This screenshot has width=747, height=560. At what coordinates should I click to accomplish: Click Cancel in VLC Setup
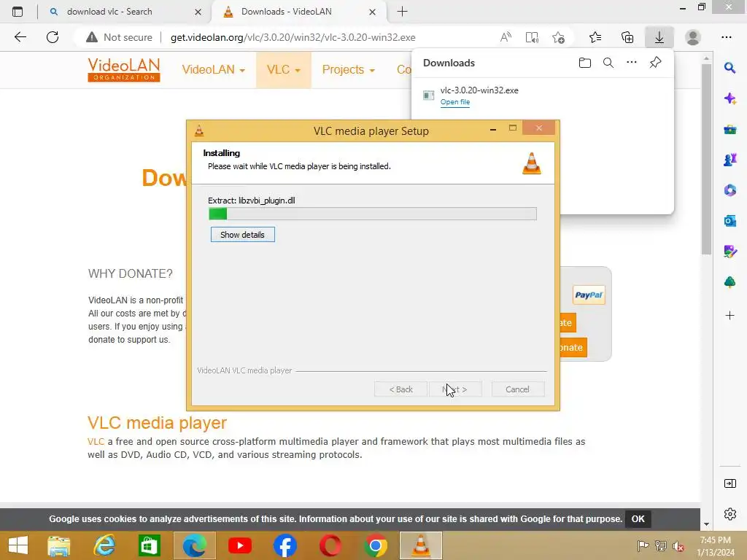pos(517,389)
